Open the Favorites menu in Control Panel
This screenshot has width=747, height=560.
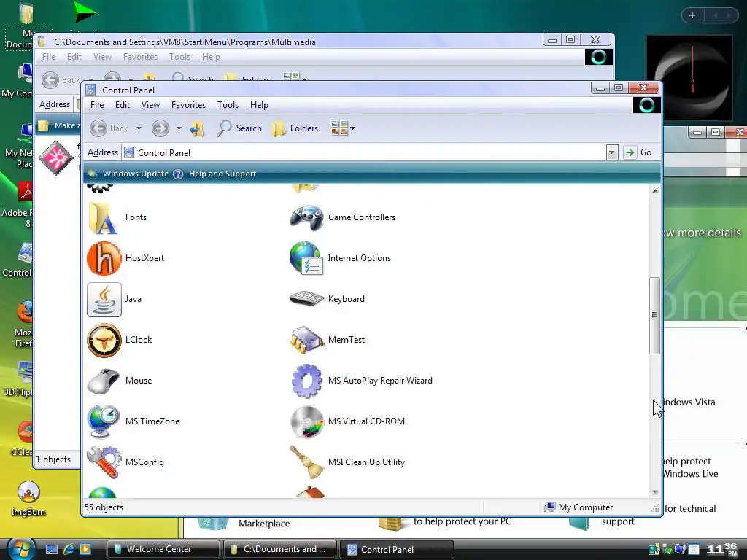point(189,105)
